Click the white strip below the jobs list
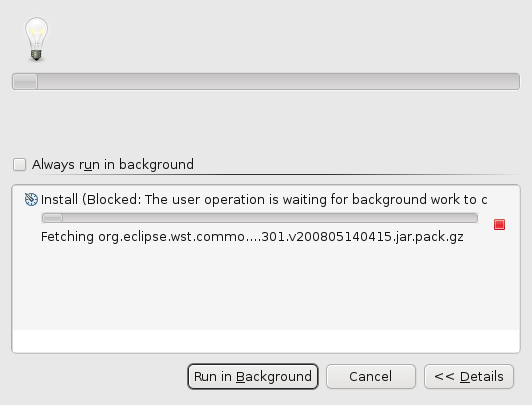 [x=266, y=341]
